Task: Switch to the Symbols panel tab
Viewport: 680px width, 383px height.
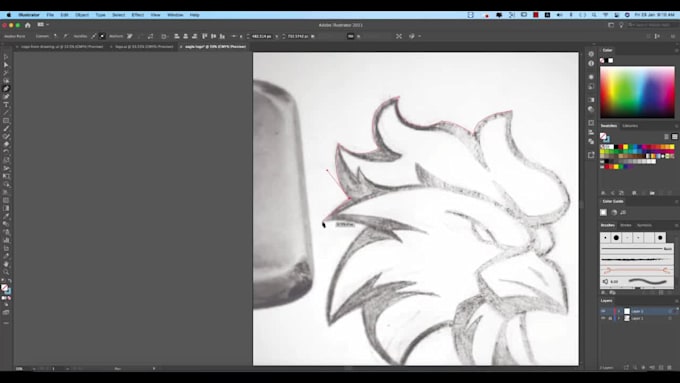Action: (x=644, y=226)
